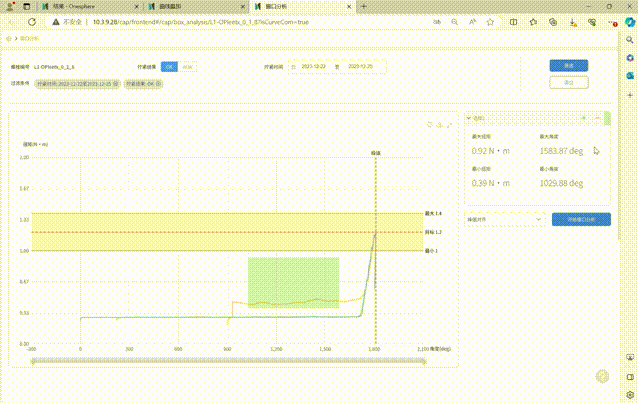
Task: Open browser essentials heart icon
Action: pyautogui.click(x=592, y=22)
